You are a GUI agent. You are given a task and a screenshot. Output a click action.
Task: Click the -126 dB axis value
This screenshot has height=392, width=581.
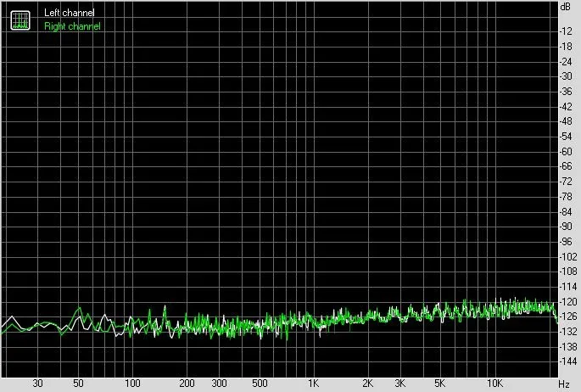coord(568,316)
